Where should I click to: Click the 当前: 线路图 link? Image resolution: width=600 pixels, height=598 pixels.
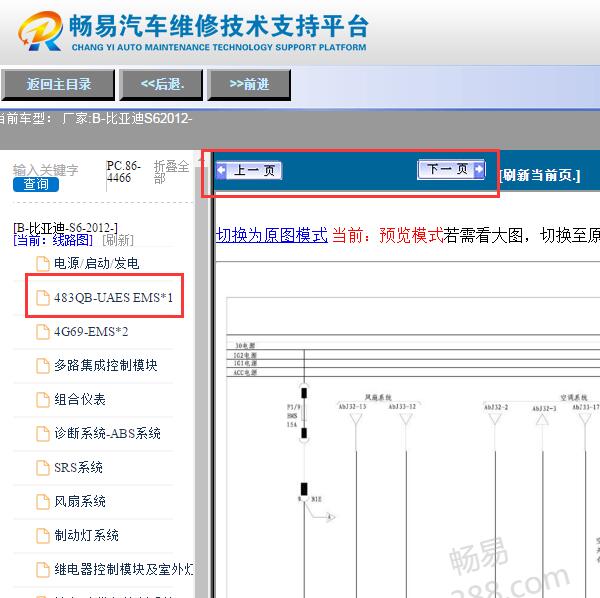(53, 240)
